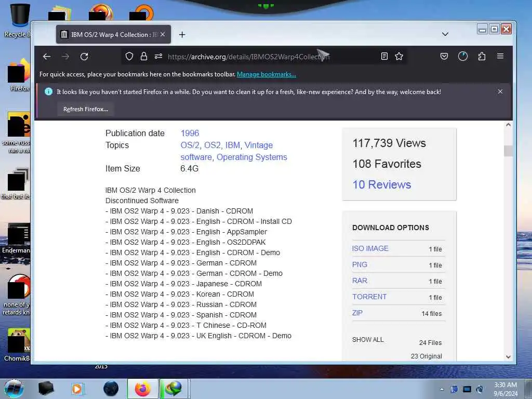Viewport: 532px width, 399px height.
Task: Click the 108 Favorites text
Action: [x=387, y=164]
